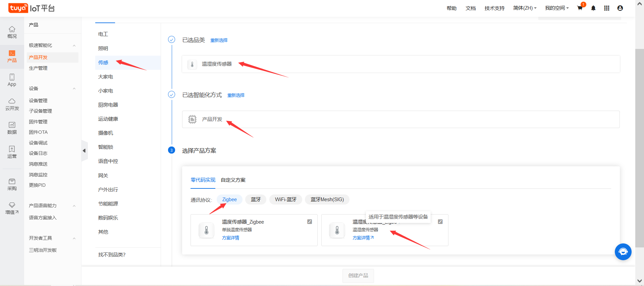Open the customer service chat bubble

click(x=623, y=251)
